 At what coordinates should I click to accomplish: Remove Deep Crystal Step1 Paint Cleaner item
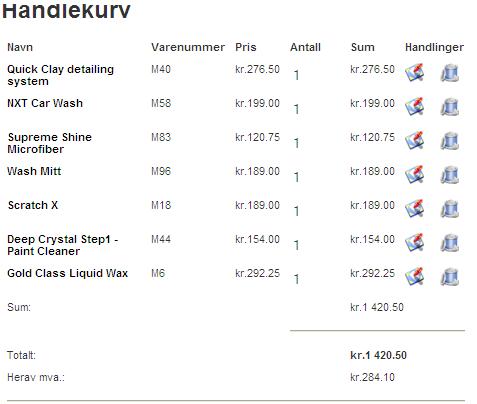(450, 243)
